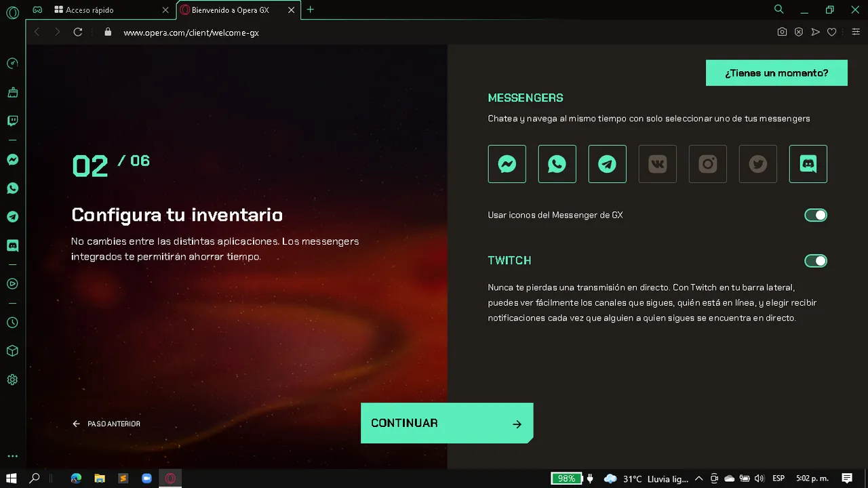
Task: Open My Flow send icon
Action: tap(816, 32)
